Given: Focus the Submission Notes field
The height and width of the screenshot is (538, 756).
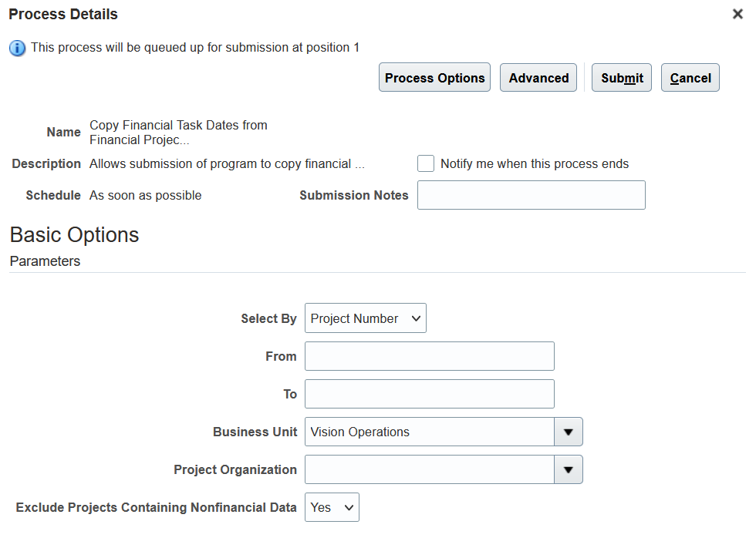Looking at the screenshot, I should [532, 195].
